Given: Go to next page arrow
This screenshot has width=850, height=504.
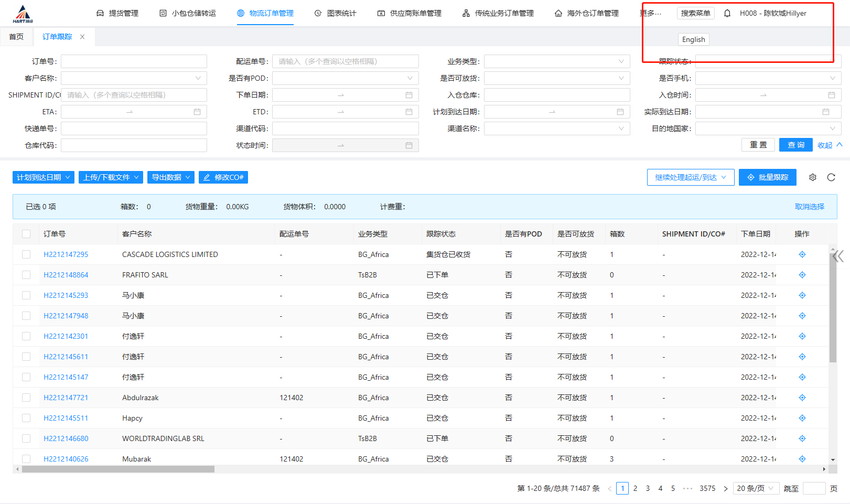Looking at the screenshot, I should [726, 489].
